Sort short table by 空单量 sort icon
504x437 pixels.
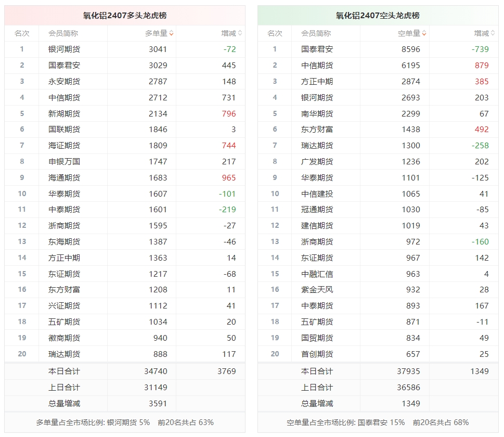tap(424, 33)
